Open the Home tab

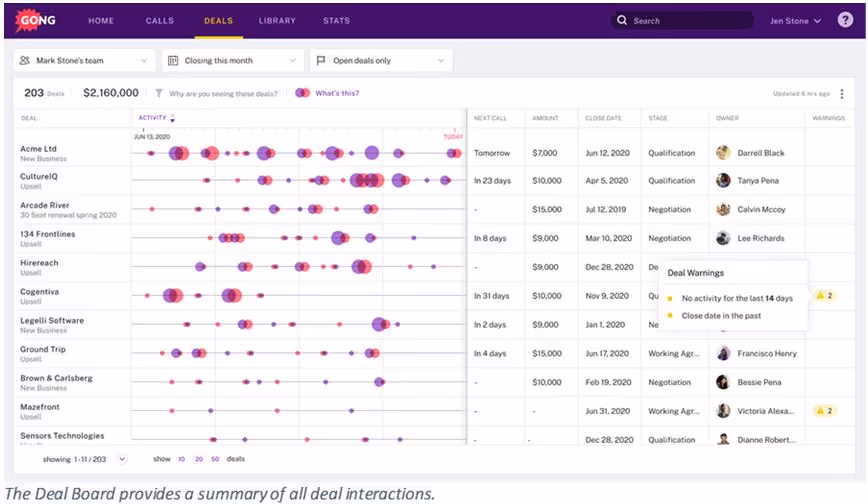(101, 20)
